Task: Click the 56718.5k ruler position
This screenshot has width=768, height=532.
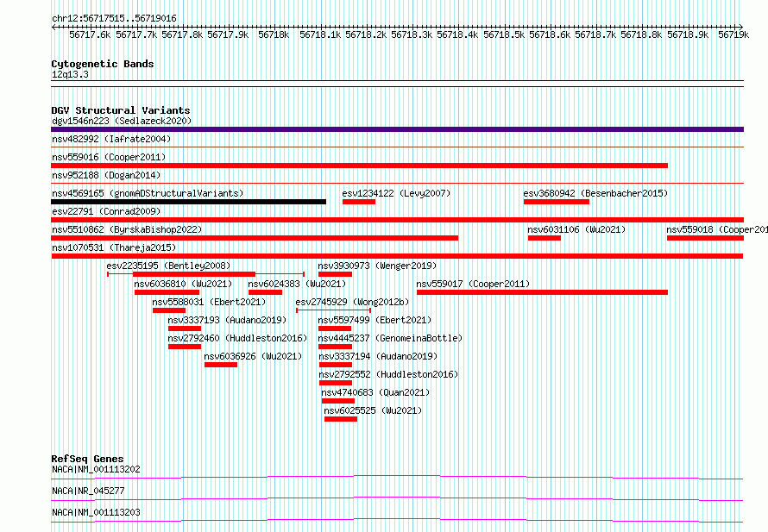Action: (x=504, y=34)
